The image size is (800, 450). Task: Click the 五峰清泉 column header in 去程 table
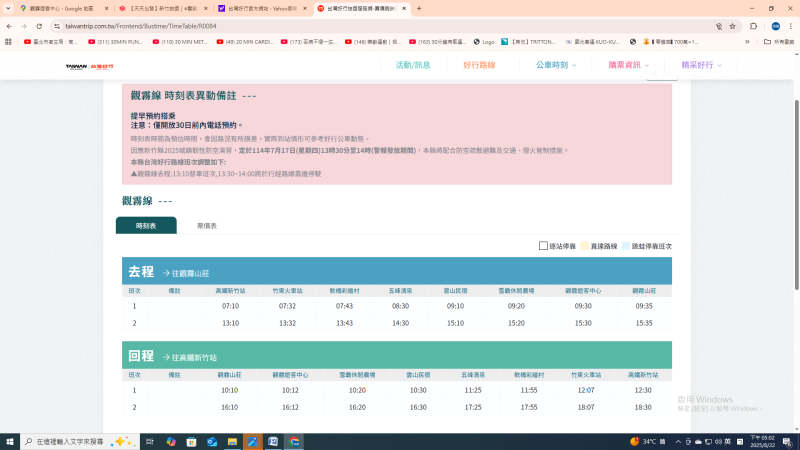click(x=401, y=291)
